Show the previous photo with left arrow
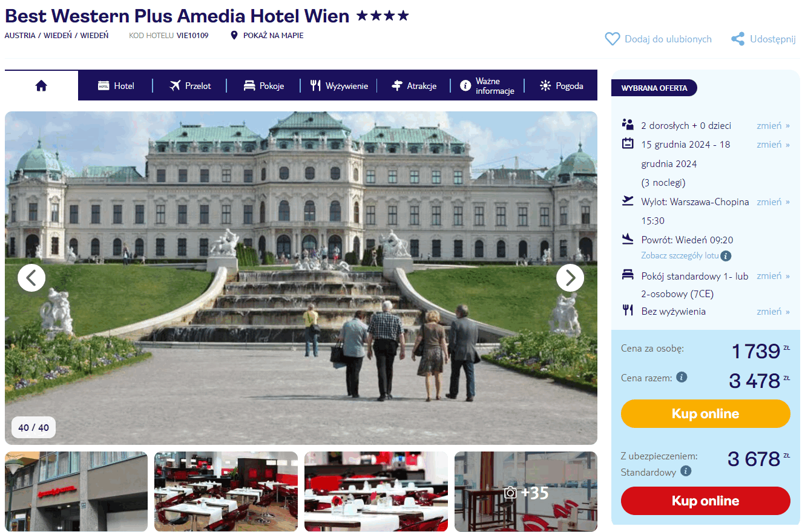The width and height of the screenshot is (805, 532). [31, 278]
